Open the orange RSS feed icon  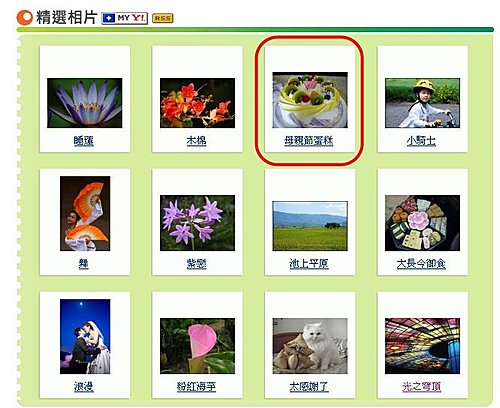pyautogui.click(x=163, y=18)
